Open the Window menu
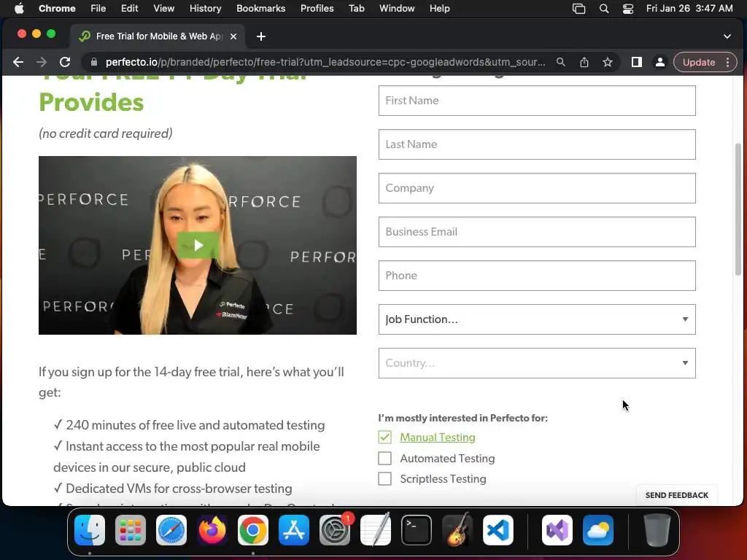This screenshot has width=747, height=560. click(397, 9)
